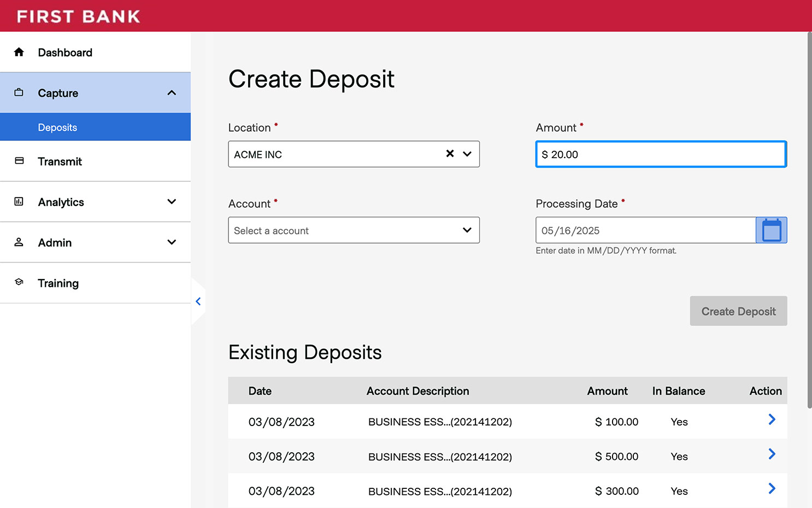Click the date in the $ 300.00 row
The image size is (812, 508).
(281, 491)
